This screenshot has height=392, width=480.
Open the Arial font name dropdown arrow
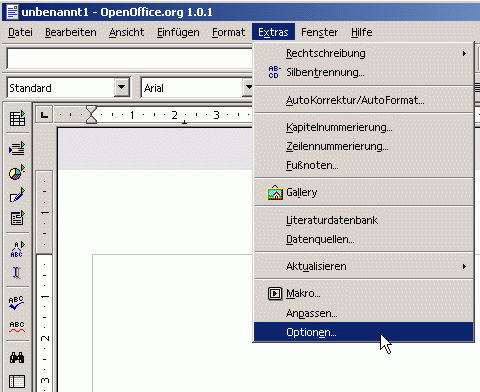[x=248, y=88]
